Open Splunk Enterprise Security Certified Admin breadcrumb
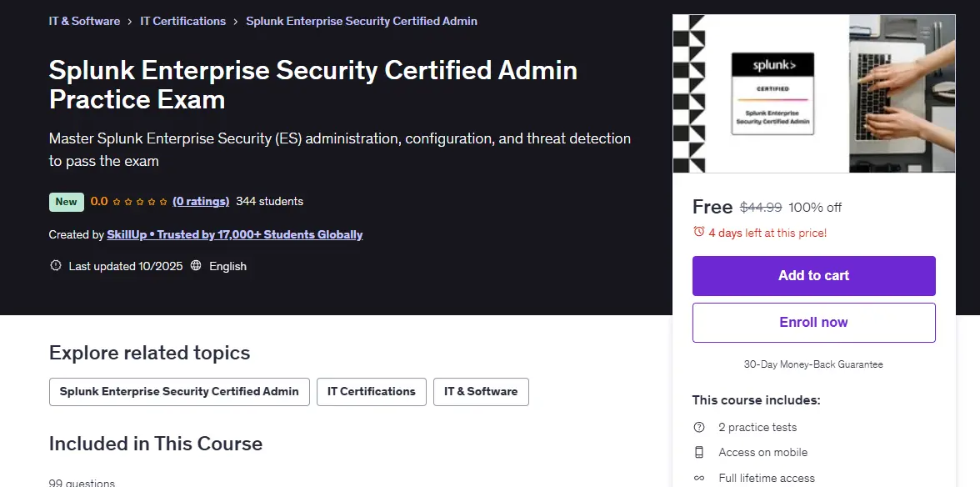This screenshot has height=487, width=980. coord(362,21)
